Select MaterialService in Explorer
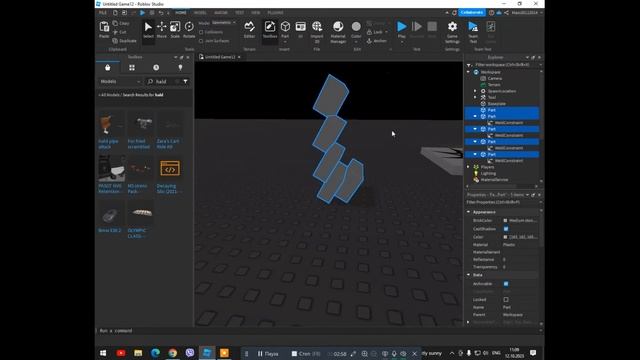This screenshot has width=640, height=360. 494,180
